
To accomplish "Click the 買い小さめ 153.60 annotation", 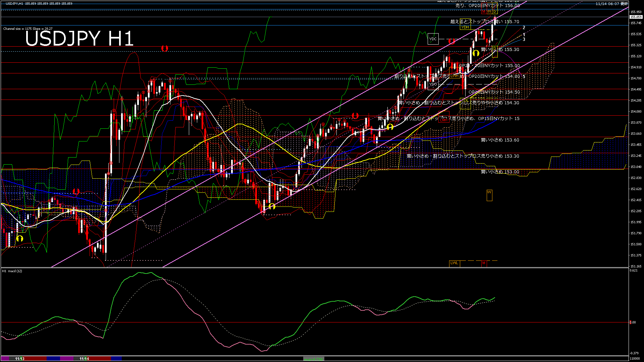I will [500, 140].
